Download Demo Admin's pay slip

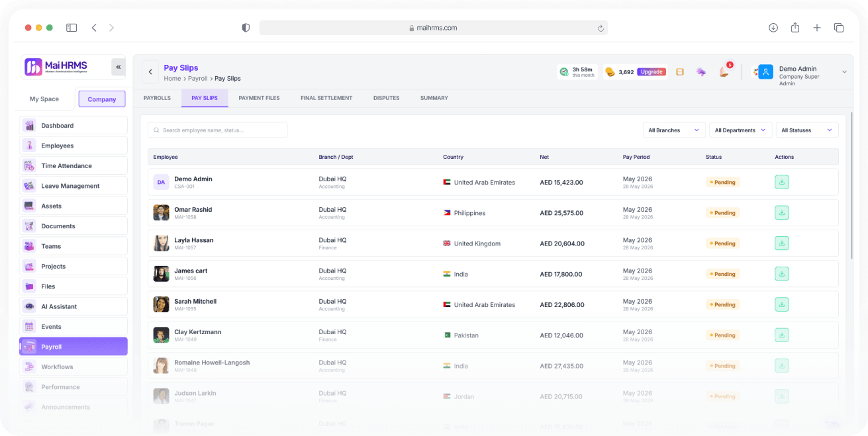point(782,182)
